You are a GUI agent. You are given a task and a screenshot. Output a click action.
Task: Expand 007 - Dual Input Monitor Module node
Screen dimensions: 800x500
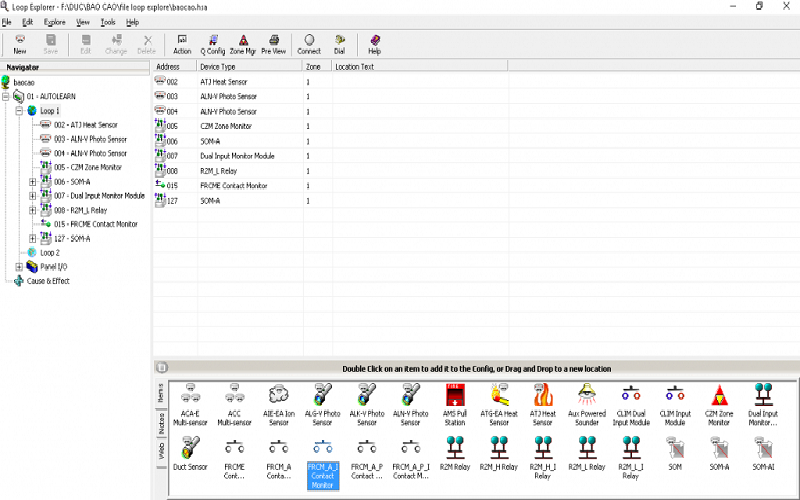(32, 196)
